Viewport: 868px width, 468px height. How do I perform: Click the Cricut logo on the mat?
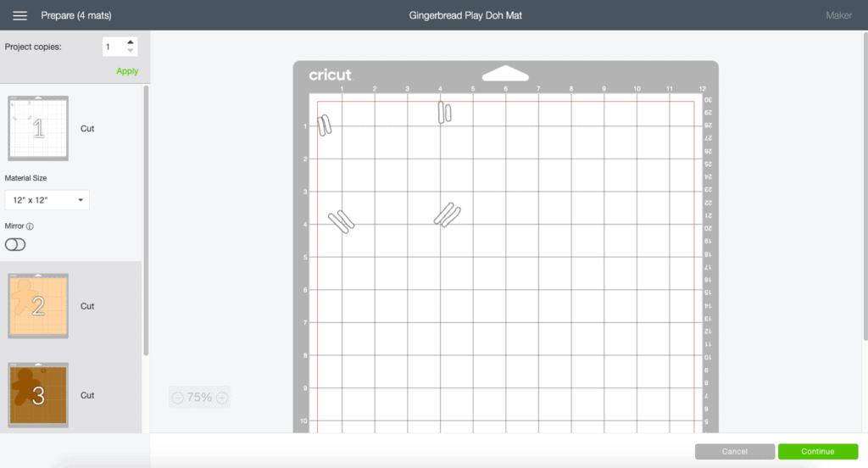coord(330,75)
